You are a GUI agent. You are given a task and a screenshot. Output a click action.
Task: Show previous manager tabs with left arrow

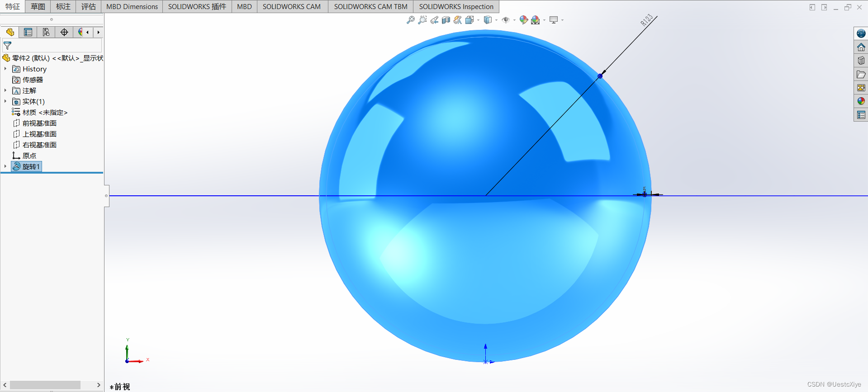[87, 32]
